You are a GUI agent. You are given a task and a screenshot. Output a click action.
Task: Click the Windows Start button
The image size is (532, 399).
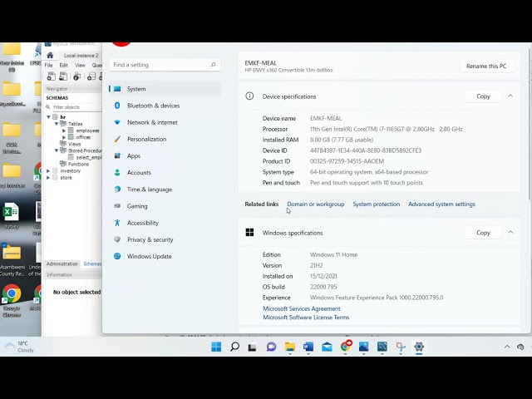pyautogui.click(x=216, y=347)
